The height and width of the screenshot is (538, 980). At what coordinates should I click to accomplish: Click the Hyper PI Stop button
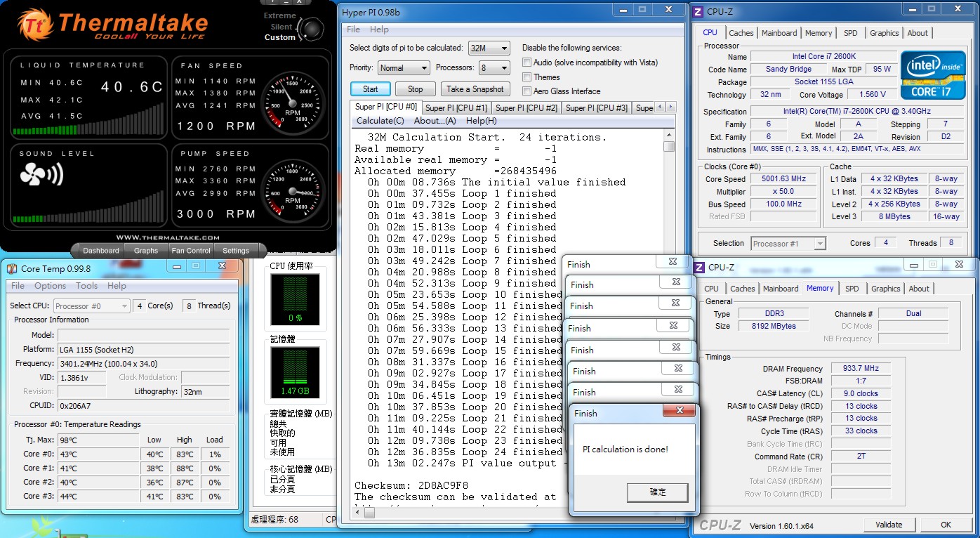click(416, 89)
